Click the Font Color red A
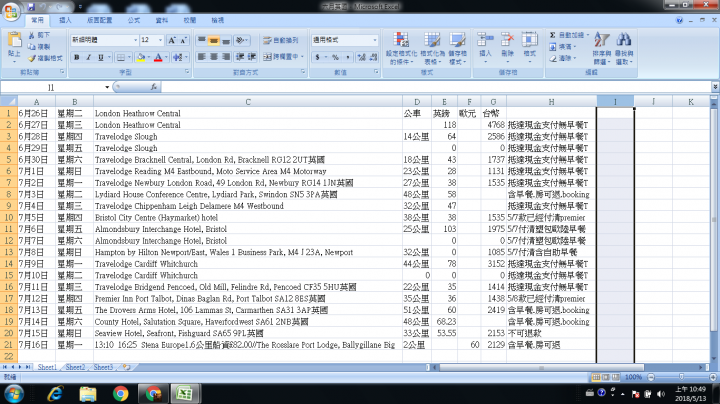 (158, 57)
